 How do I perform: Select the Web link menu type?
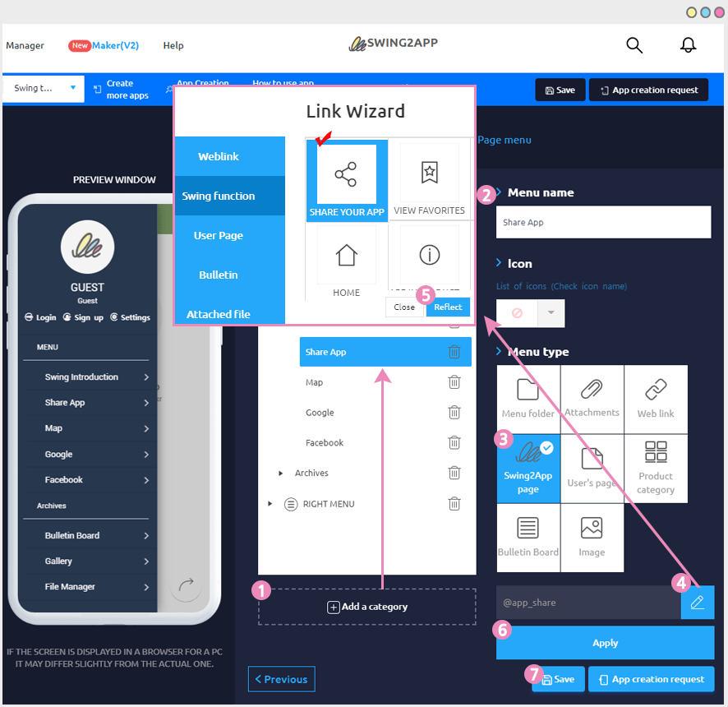(656, 397)
